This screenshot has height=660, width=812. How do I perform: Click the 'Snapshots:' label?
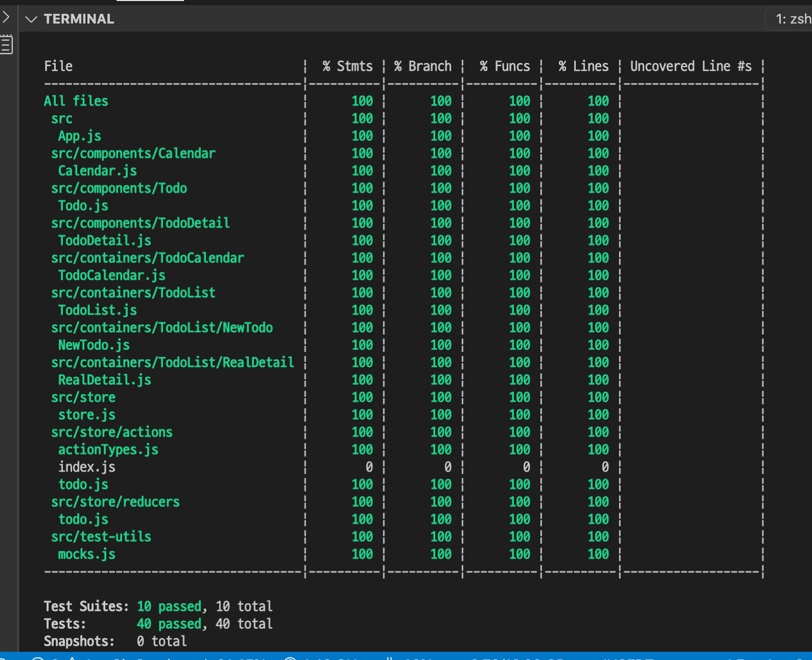click(79, 641)
